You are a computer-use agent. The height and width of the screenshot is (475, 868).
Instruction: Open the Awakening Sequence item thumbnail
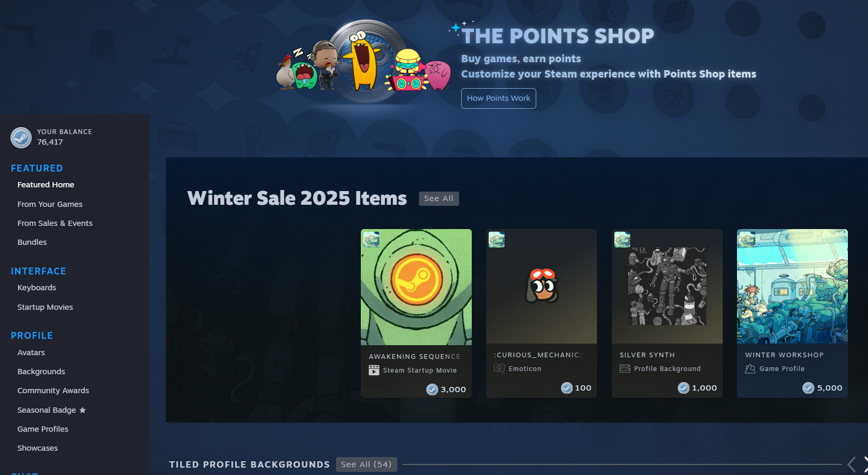pyautogui.click(x=416, y=287)
